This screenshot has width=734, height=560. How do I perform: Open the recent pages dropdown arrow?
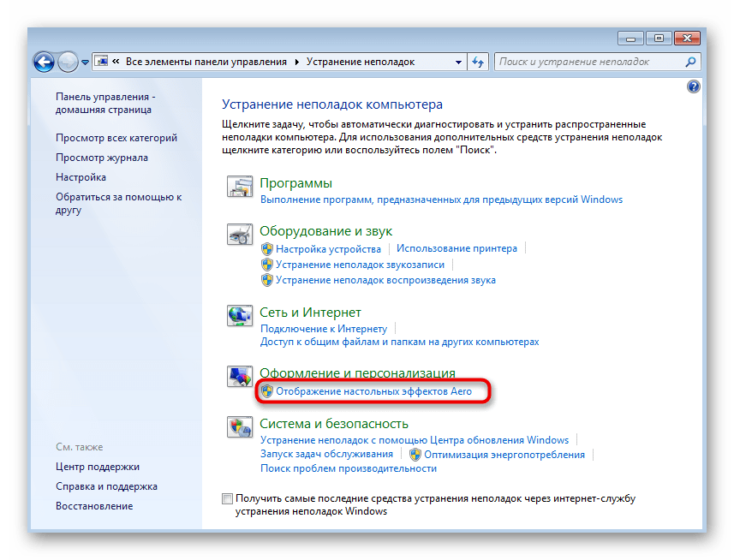[85, 63]
